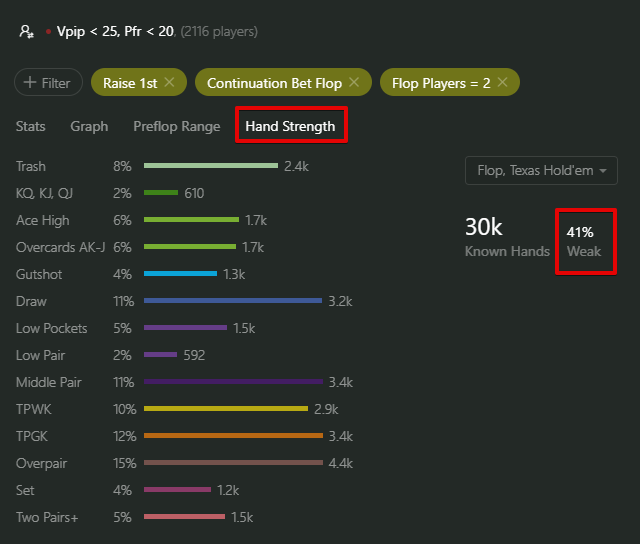This screenshot has width=640, height=544.
Task: Click the Vpip < 25, Pfr < 20 title
Action: coord(116,31)
